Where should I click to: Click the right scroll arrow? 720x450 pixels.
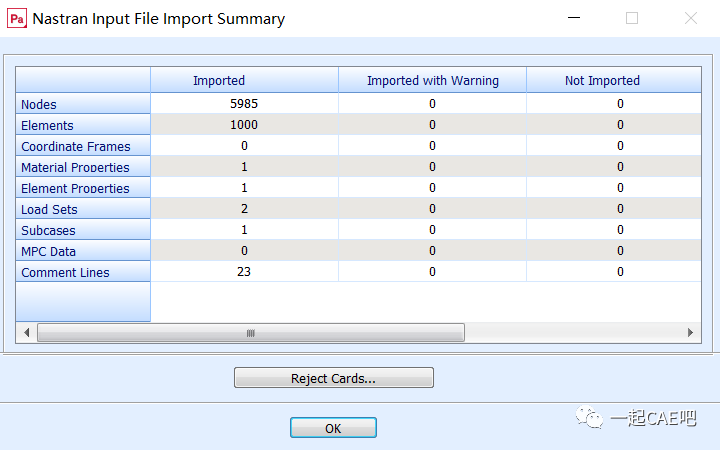click(x=690, y=332)
